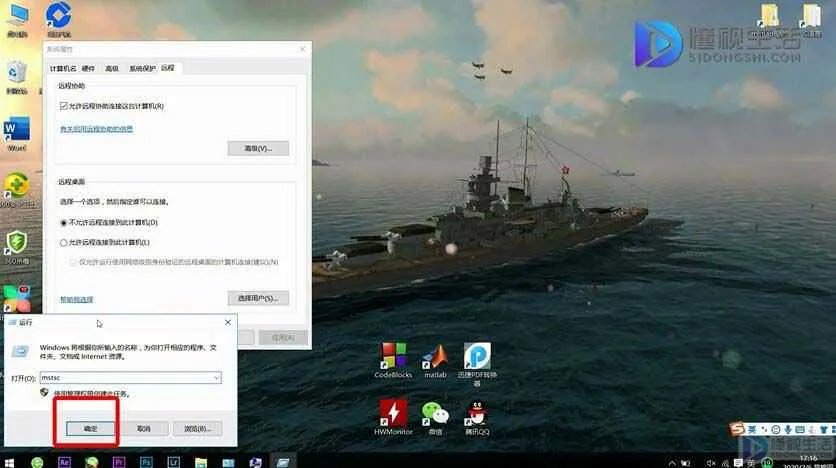Select the 不允许远程连接到此计算机 radio button
Viewport: 836px width, 468px height.
pos(64,222)
